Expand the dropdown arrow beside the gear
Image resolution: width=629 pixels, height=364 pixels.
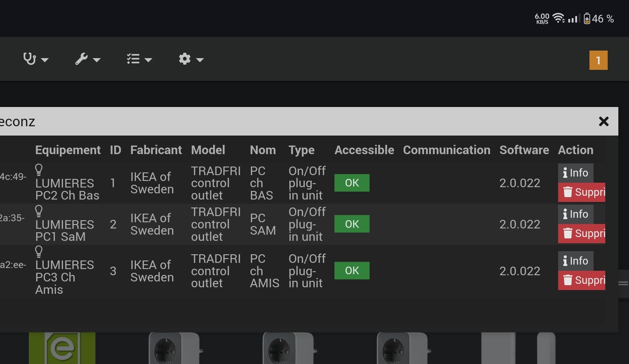click(x=200, y=60)
